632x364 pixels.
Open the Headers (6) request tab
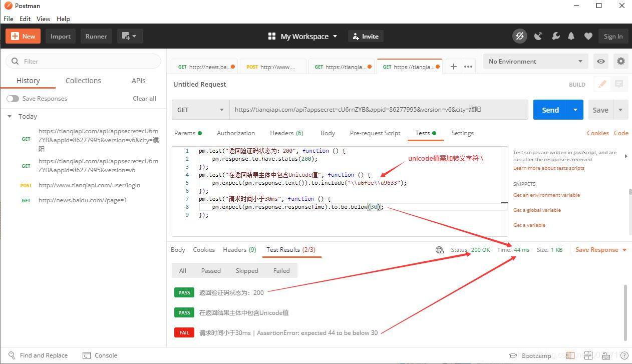(286, 133)
